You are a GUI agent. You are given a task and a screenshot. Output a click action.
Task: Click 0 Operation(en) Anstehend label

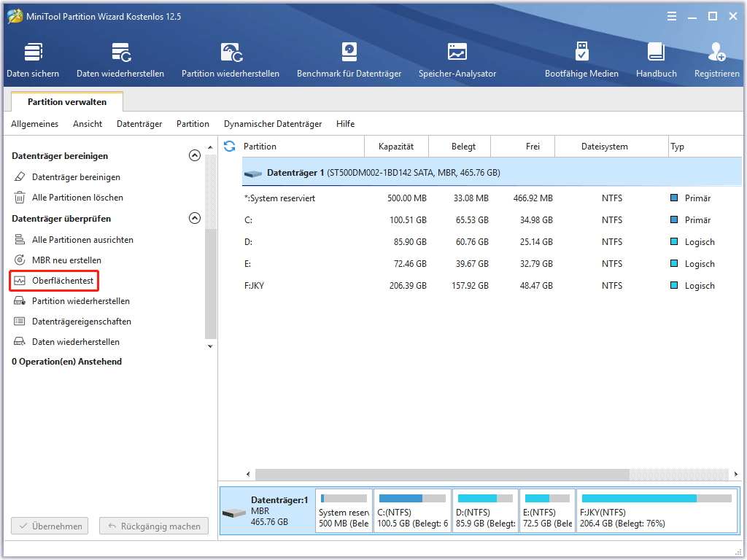click(66, 362)
